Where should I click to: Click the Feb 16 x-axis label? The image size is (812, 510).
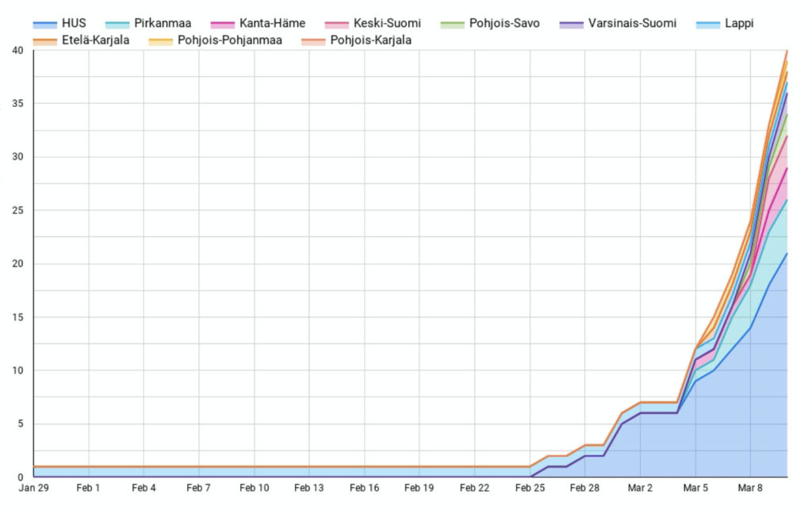pyautogui.click(x=365, y=488)
